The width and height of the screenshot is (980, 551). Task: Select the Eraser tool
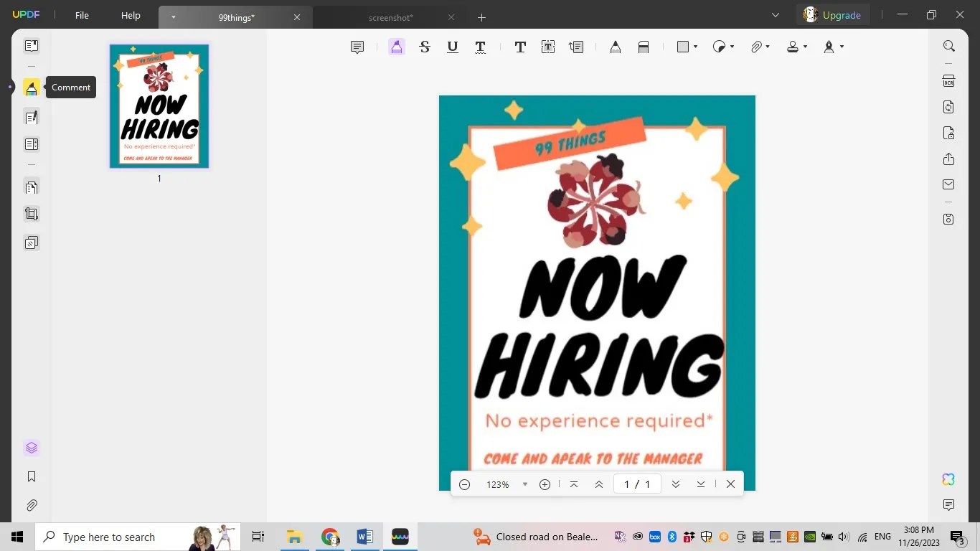coord(644,47)
